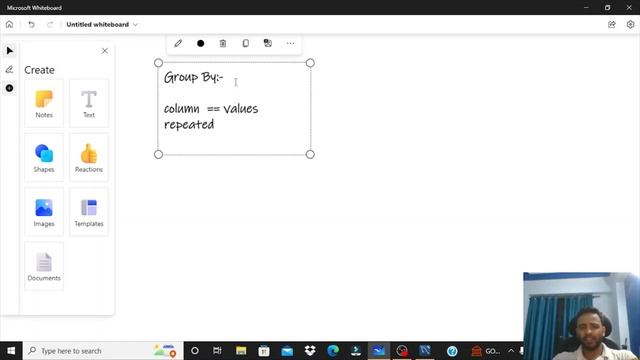This screenshot has width=640, height=360.
Task: Insert a Text box from Create panel
Action: 89,103
